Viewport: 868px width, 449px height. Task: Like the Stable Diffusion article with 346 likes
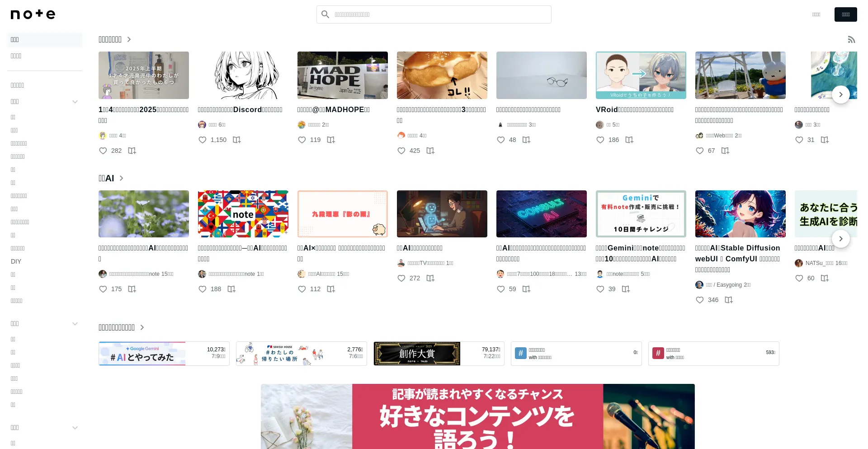click(x=700, y=300)
